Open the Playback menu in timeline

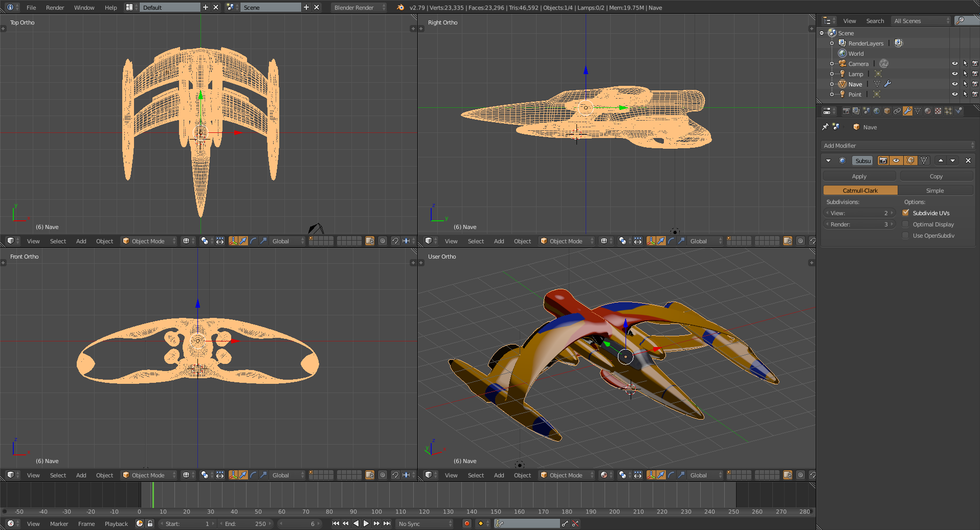116,523
